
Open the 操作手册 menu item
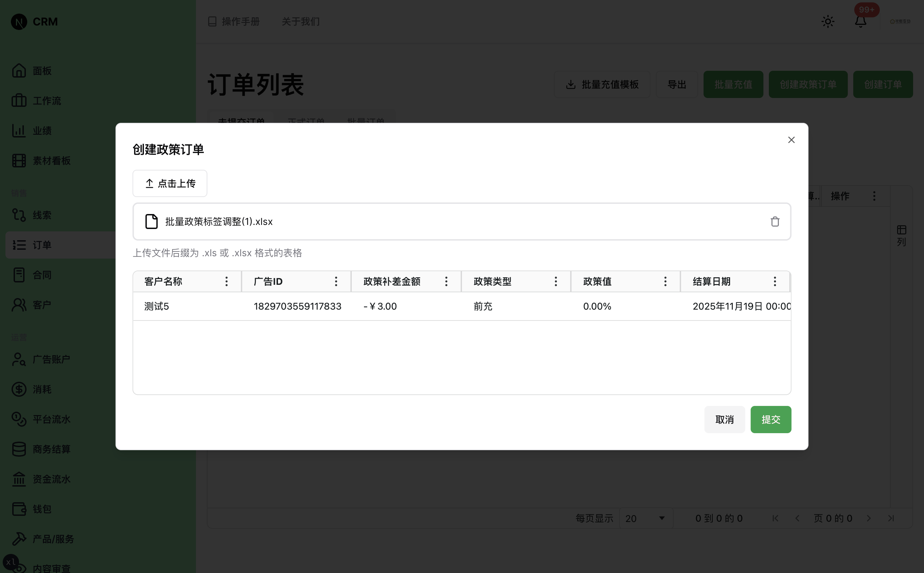[234, 21]
